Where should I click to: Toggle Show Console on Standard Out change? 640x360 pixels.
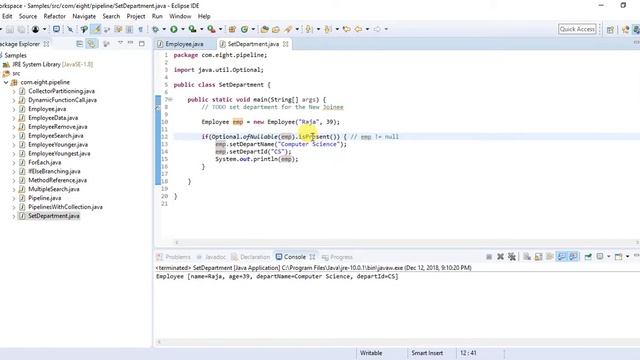point(562,257)
